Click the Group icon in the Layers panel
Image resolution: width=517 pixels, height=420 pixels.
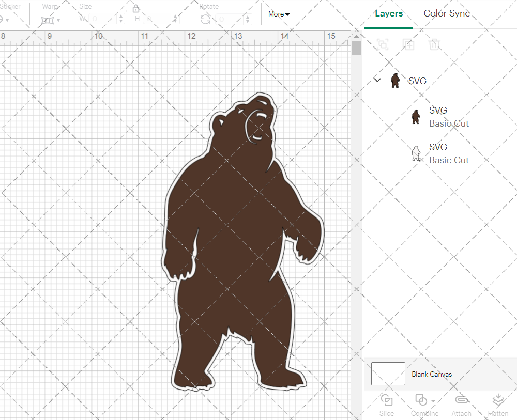(383, 44)
